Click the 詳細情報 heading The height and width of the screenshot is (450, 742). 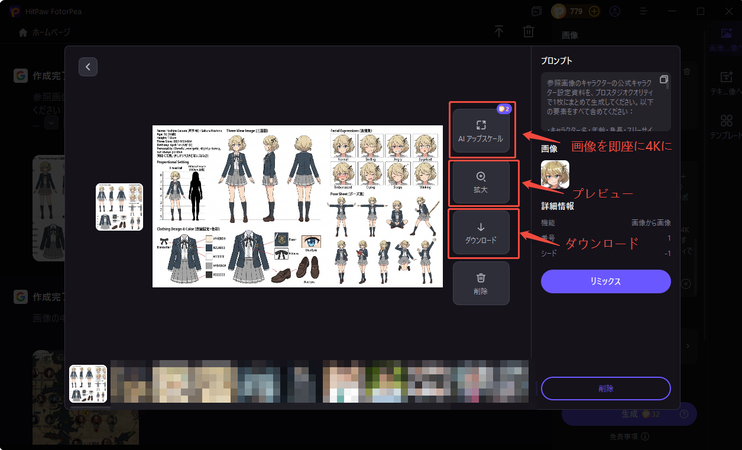point(557,206)
